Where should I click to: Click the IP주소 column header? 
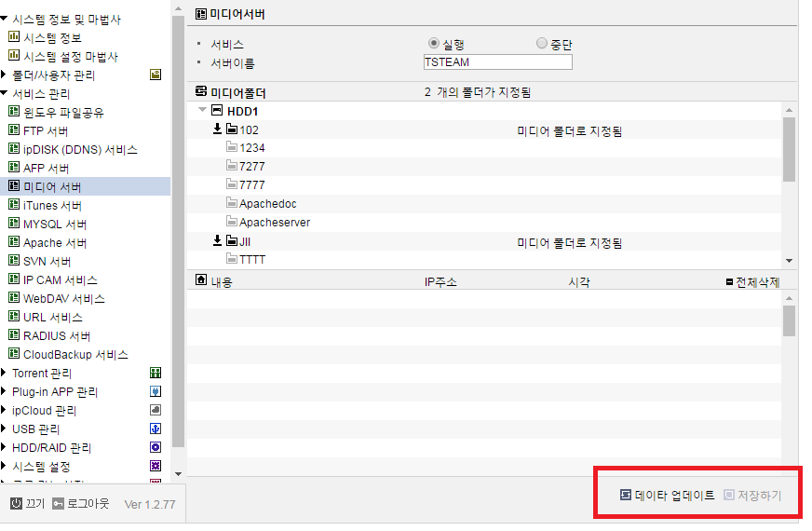(440, 282)
